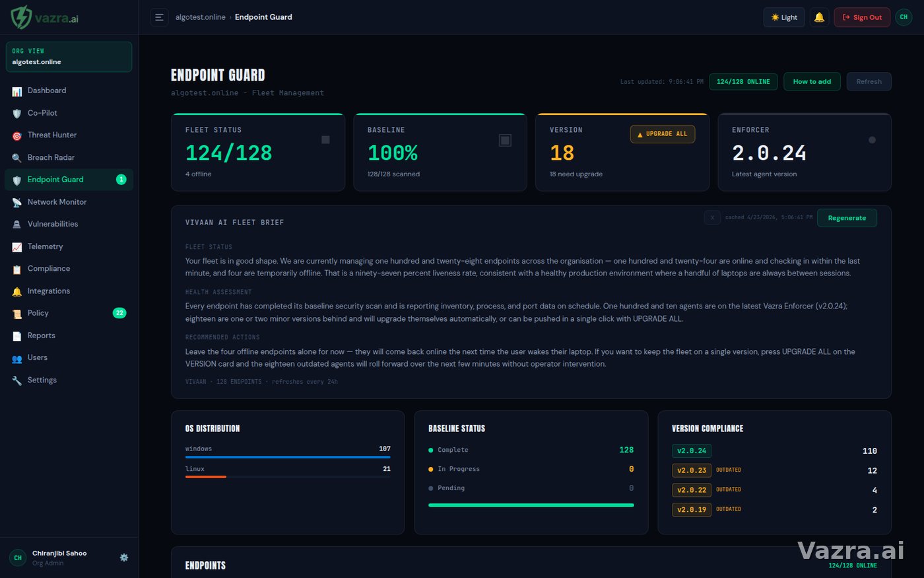Click the Endpoint Guard badge 1
Image resolution: width=924 pixels, height=578 pixels.
pyautogui.click(x=121, y=180)
